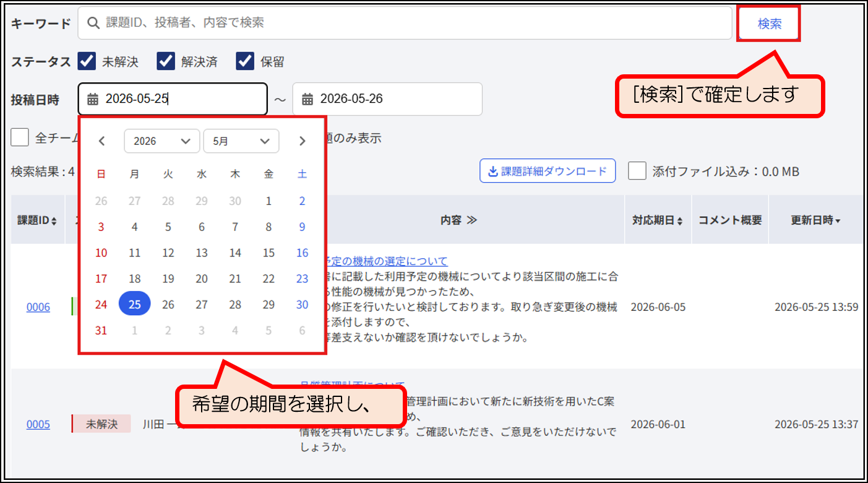Screen dimensions: 868x483
Task: Open the year dropdown showing 2026
Action: [x=162, y=141]
